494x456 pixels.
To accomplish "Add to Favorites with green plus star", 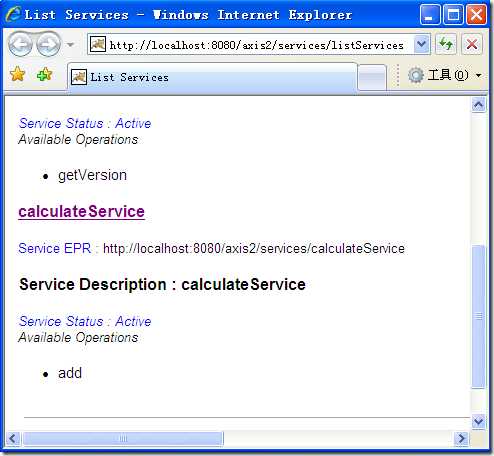I will pos(44,74).
